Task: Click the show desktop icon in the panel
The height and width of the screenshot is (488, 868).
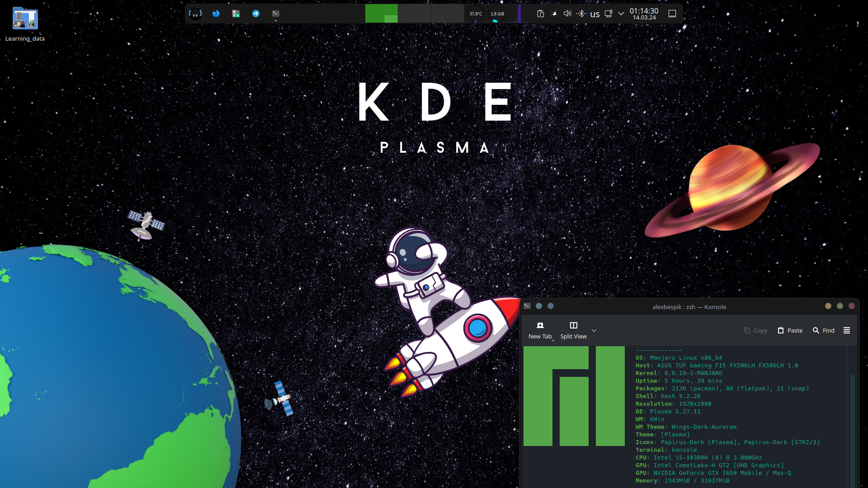Action: (672, 14)
